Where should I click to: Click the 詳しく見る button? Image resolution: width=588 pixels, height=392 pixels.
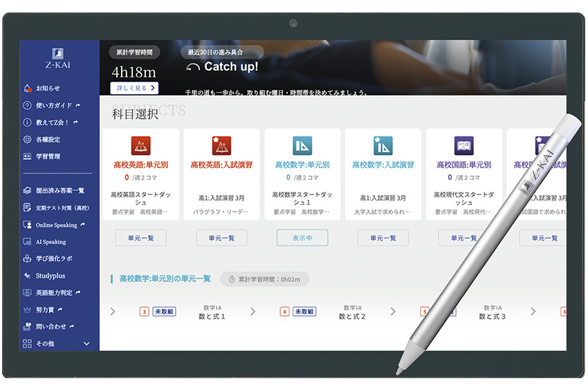(x=134, y=88)
